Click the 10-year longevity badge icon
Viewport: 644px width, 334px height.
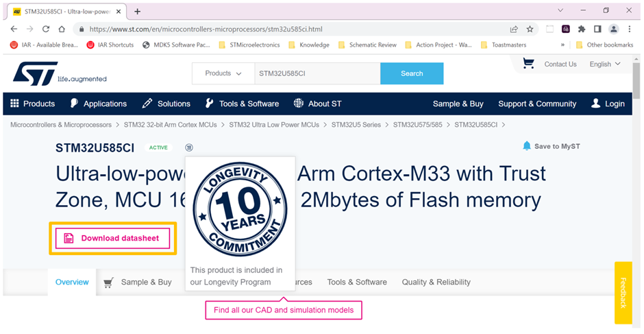(x=189, y=147)
